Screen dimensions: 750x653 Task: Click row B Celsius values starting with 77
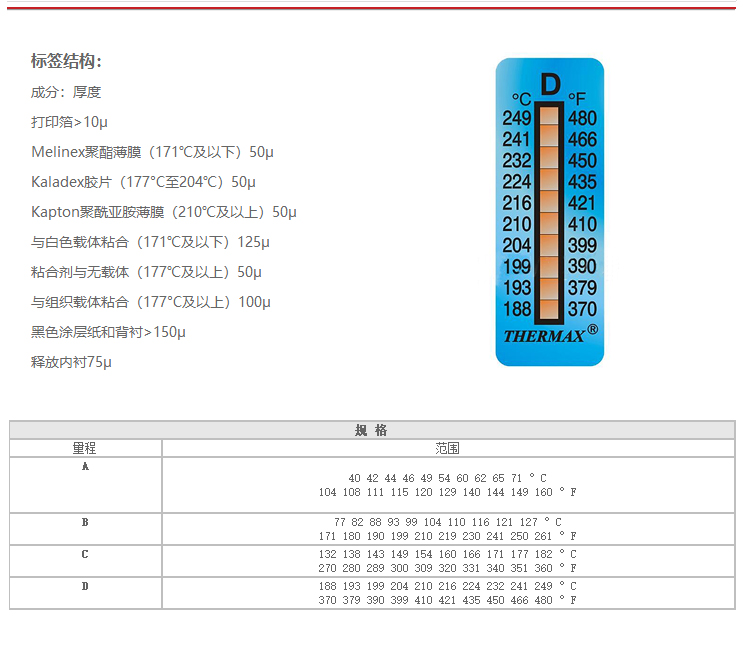(x=447, y=522)
